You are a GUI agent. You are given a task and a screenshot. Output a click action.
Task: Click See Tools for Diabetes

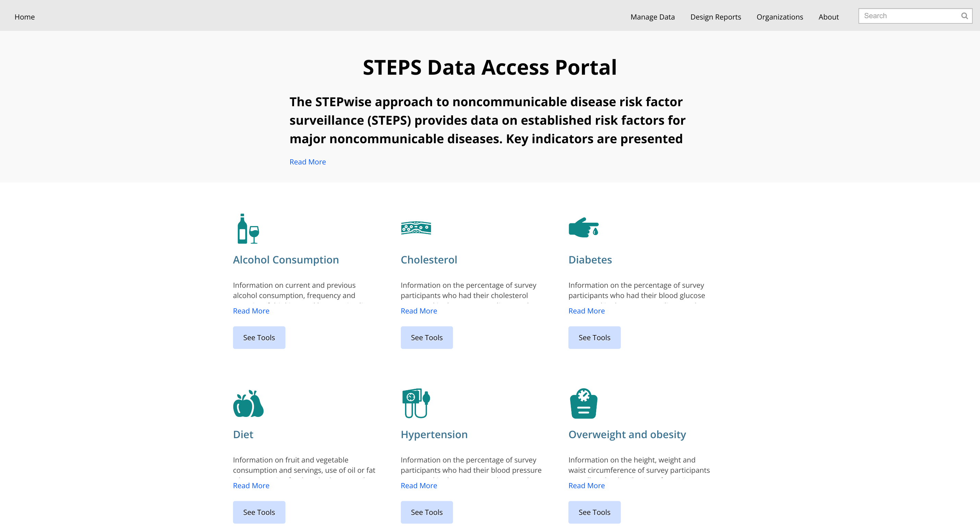pyautogui.click(x=594, y=337)
